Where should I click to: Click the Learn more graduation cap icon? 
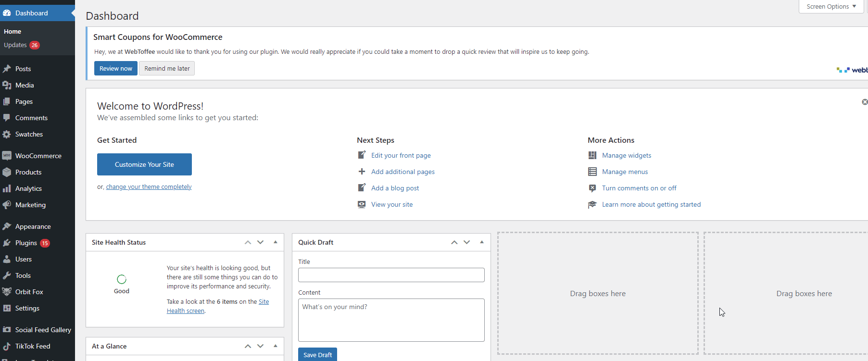(x=592, y=204)
